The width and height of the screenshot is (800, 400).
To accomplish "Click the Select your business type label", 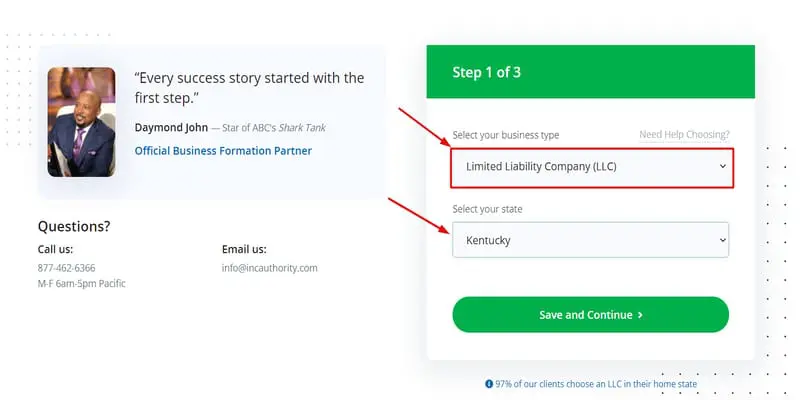I will pyautogui.click(x=505, y=135).
